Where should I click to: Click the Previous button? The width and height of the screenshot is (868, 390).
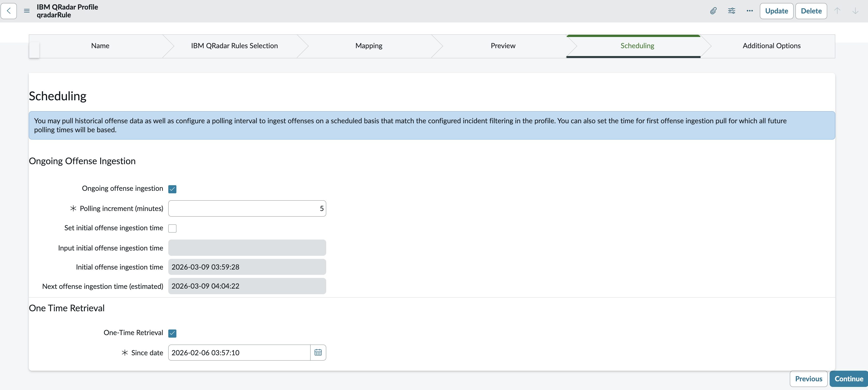[x=808, y=379]
